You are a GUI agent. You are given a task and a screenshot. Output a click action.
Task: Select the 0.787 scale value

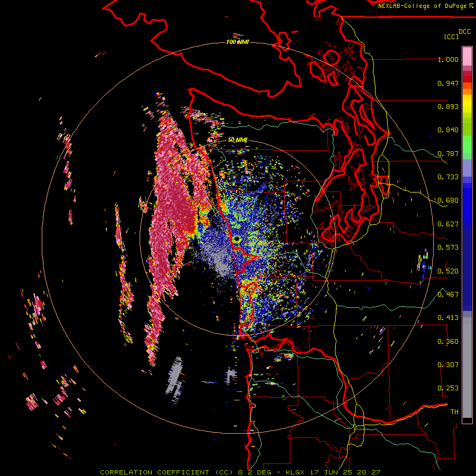pos(448,153)
